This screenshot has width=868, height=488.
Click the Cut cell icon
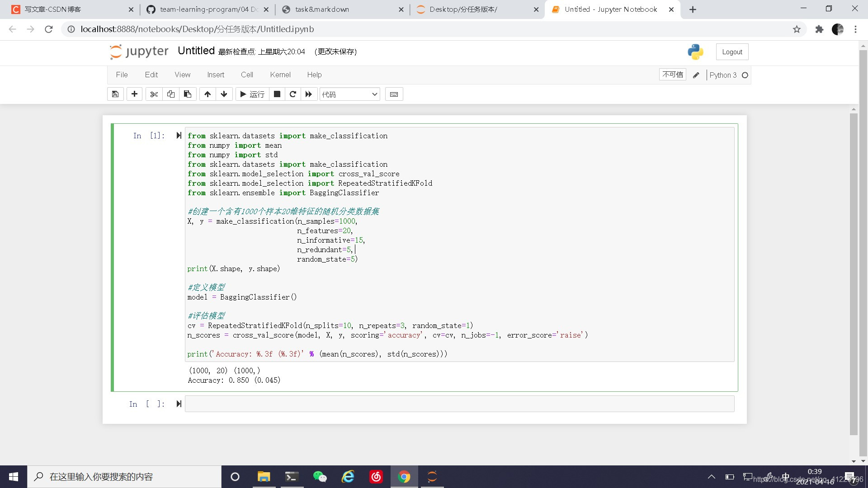click(153, 94)
